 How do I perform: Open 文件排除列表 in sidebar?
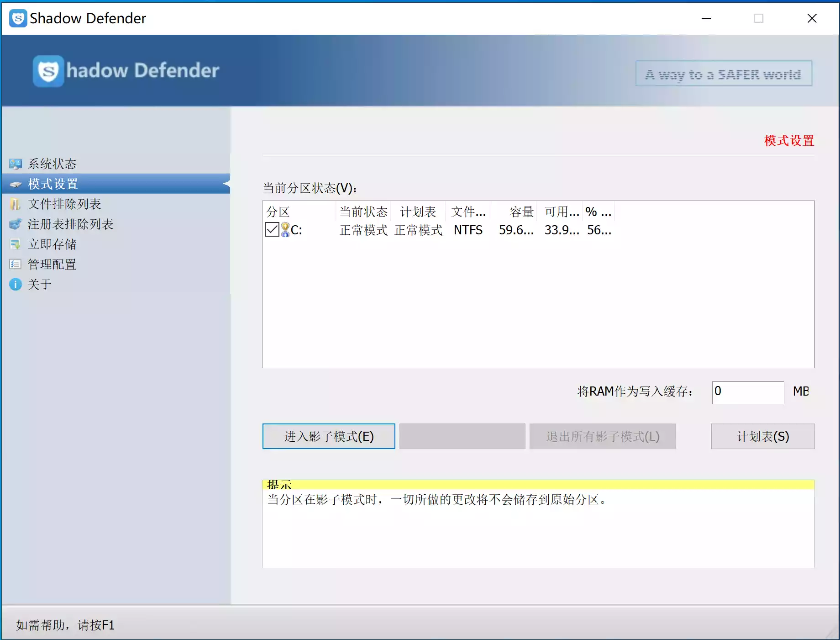(x=64, y=204)
